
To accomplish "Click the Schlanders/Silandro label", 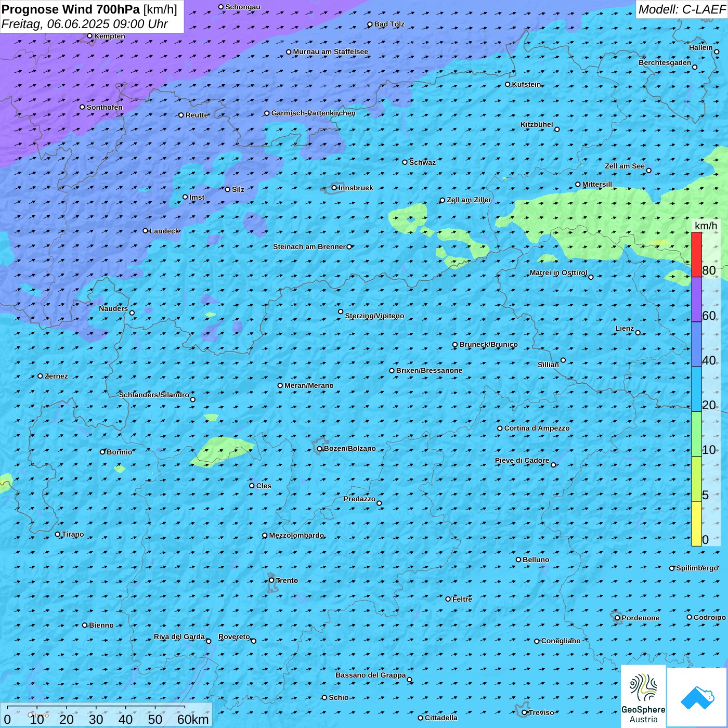I will (x=154, y=395).
